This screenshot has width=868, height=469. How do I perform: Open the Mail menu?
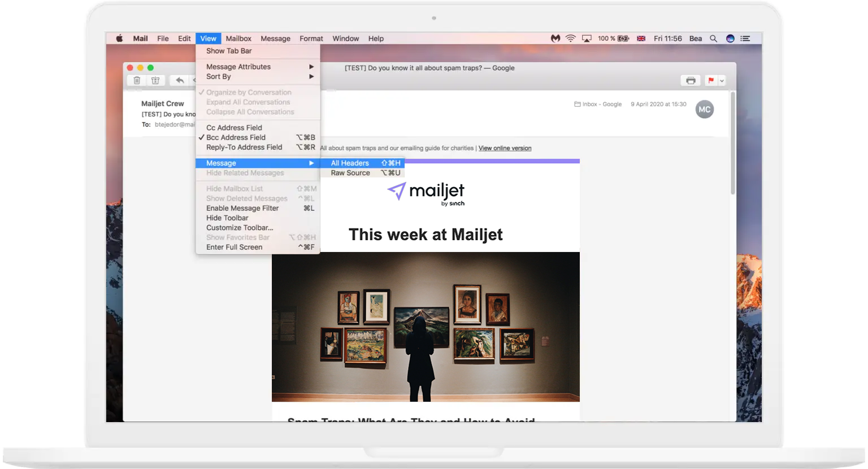pyautogui.click(x=140, y=38)
